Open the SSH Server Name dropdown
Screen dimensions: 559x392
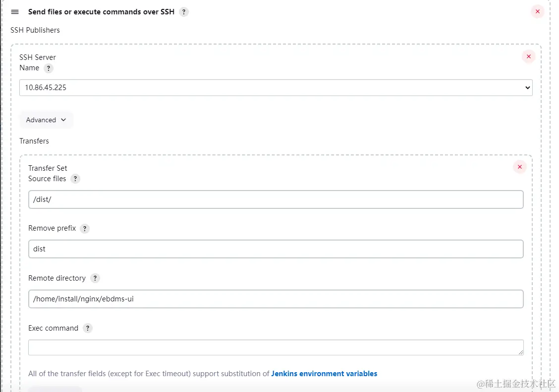276,88
